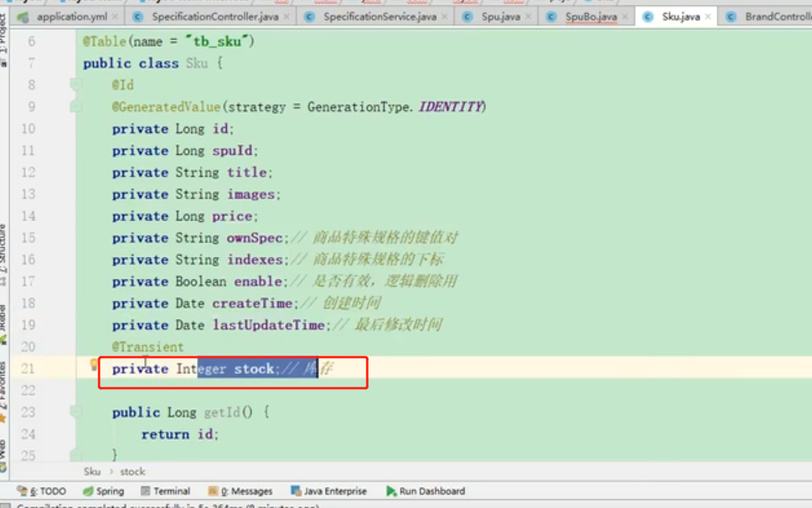Click IDENTITY constant on line 9
This screenshot has width=812, height=508.
click(x=451, y=107)
